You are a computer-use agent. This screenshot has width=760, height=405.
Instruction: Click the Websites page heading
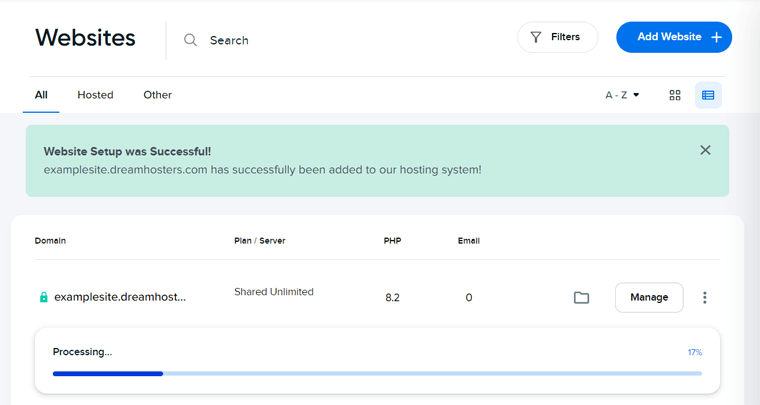coord(85,38)
